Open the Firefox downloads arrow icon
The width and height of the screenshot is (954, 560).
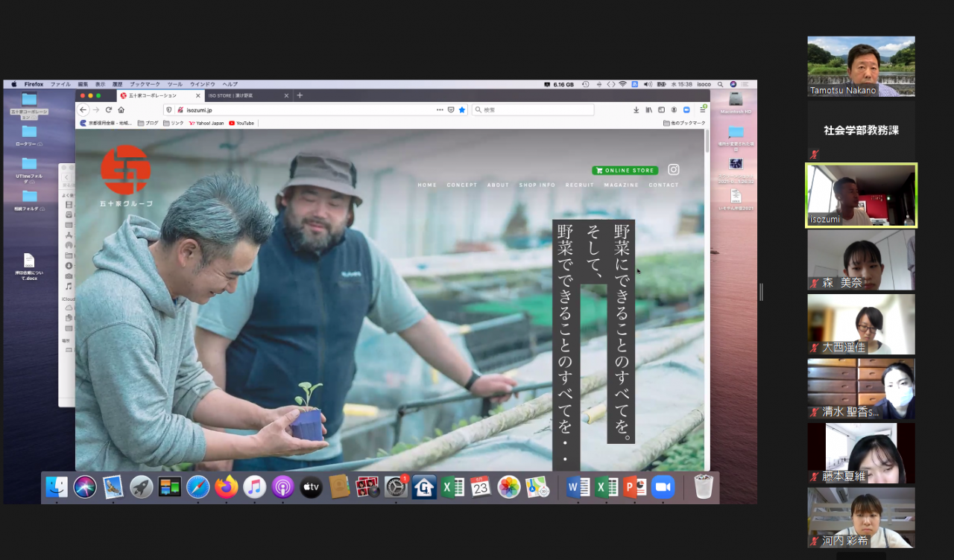[636, 109]
